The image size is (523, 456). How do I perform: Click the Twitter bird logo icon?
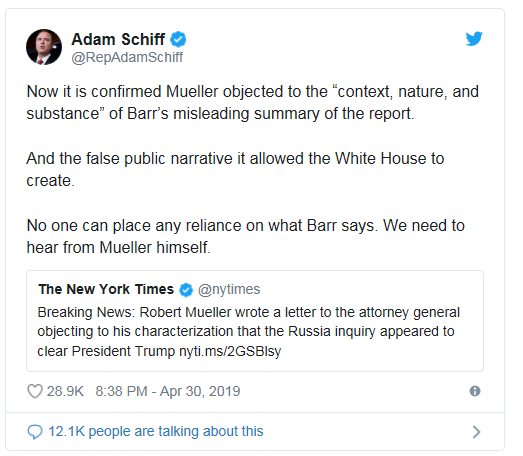[474, 39]
